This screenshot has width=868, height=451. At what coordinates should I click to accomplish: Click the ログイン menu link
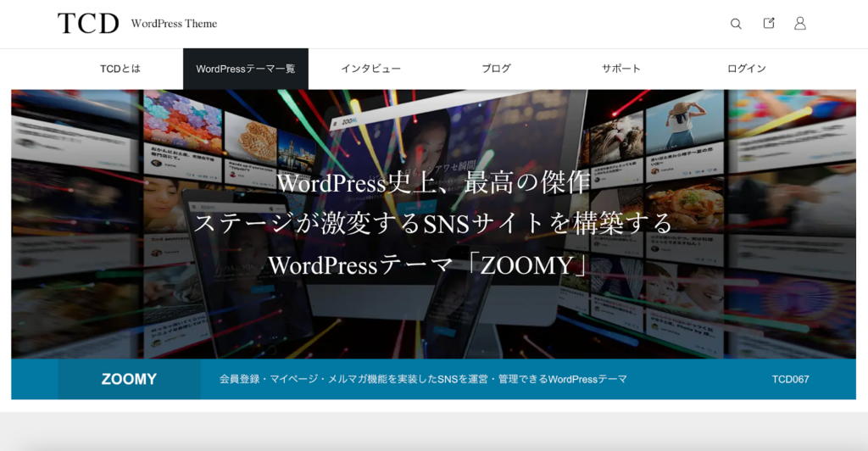pyautogui.click(x=746, y=69)
